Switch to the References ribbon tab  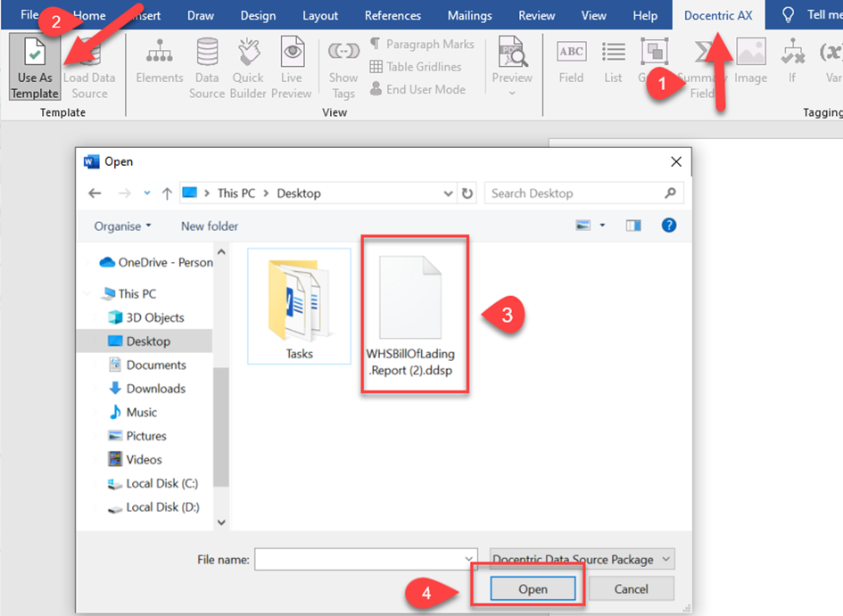[x=393, y=15]
